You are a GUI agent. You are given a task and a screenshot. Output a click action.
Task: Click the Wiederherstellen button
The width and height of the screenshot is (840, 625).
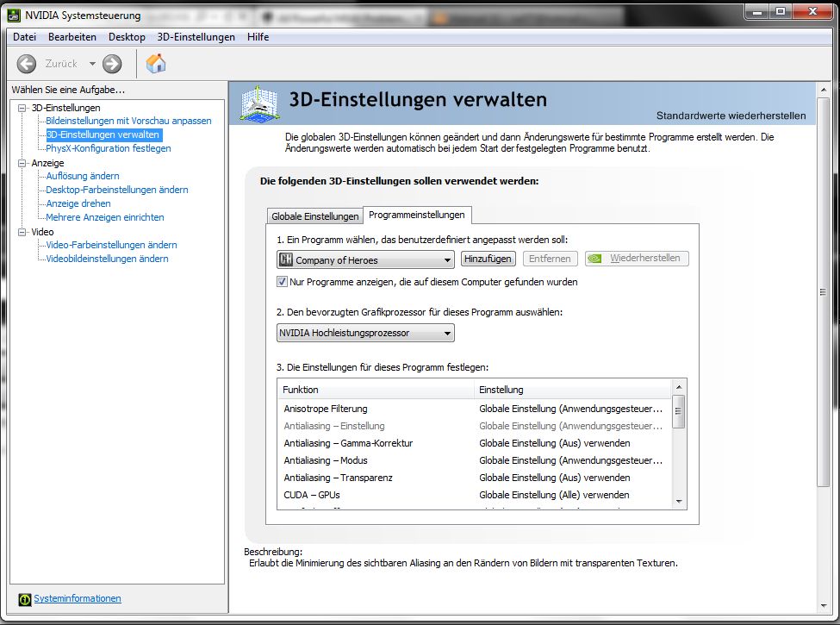tap(637, 259)
